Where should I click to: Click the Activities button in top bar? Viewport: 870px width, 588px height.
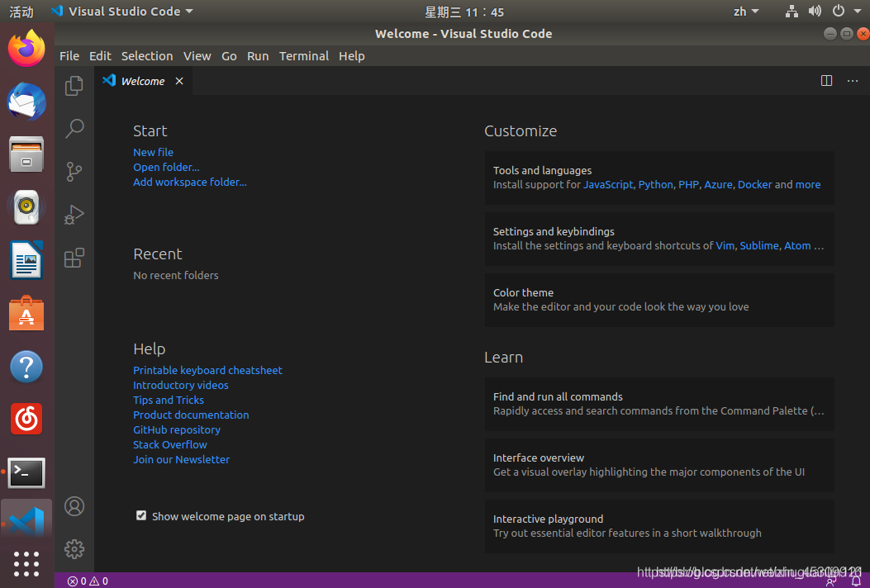[21, 12]
